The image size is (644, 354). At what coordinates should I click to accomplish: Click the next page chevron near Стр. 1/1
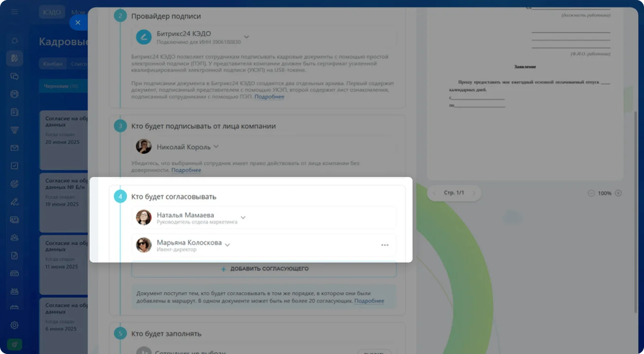pyautogui.click(x=474, y=193)
